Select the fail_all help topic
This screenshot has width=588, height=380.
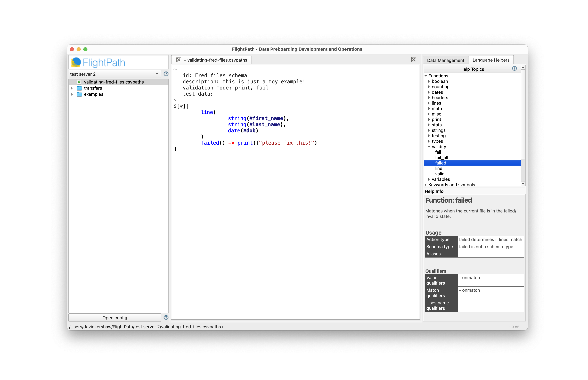pos(442,158)
